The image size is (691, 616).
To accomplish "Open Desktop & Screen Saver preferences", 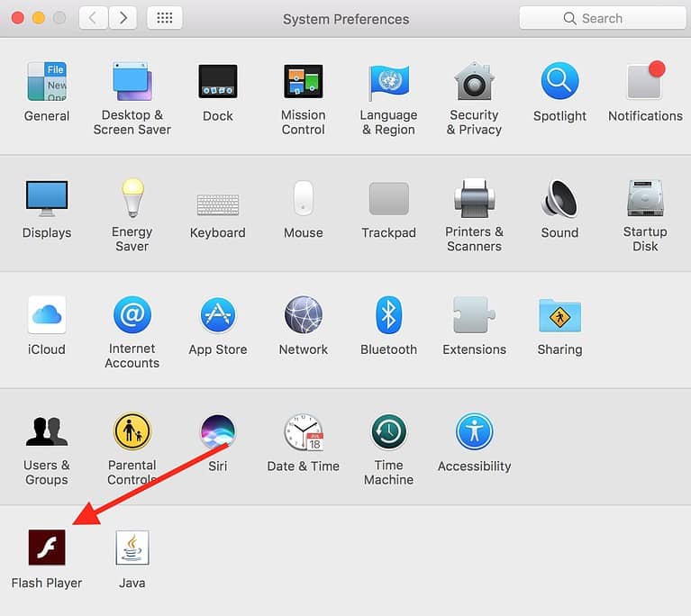I will (132, 82).
